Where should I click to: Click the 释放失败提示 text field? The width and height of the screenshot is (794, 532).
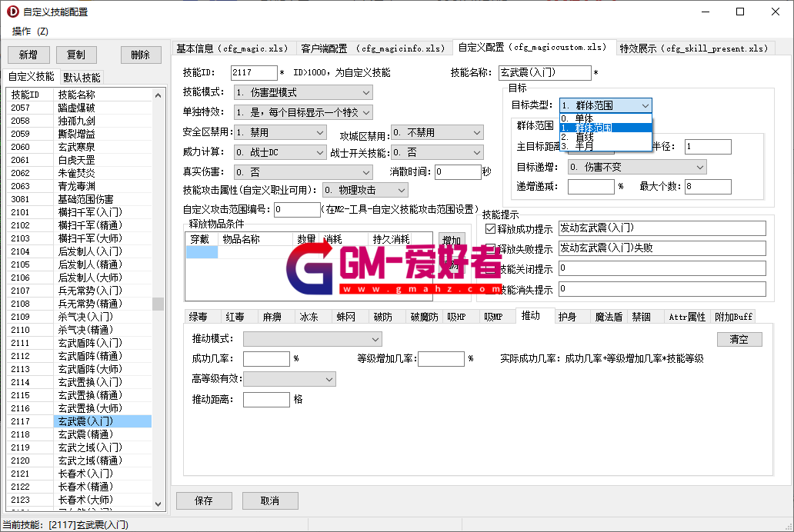(x=662, y=248)
